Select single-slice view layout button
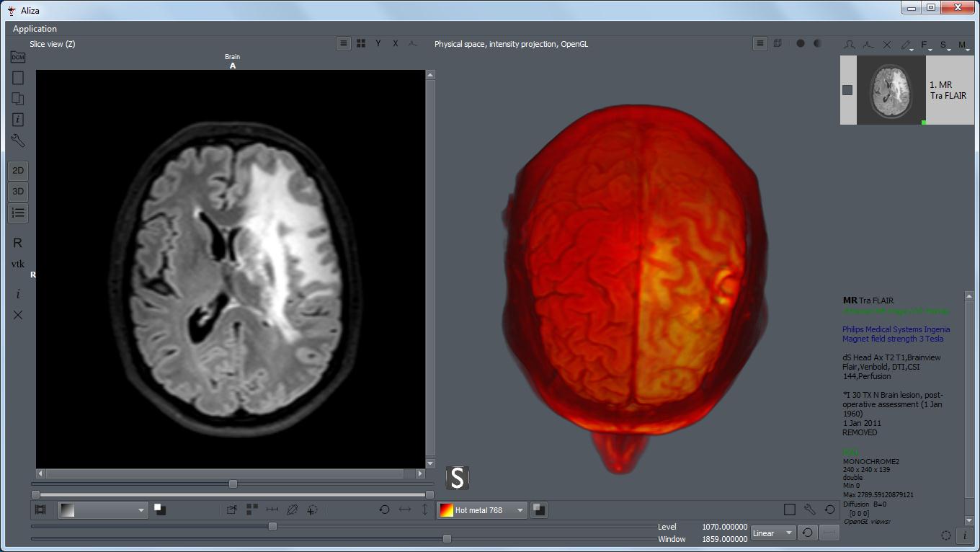980x552 pixels. (344, 44)
